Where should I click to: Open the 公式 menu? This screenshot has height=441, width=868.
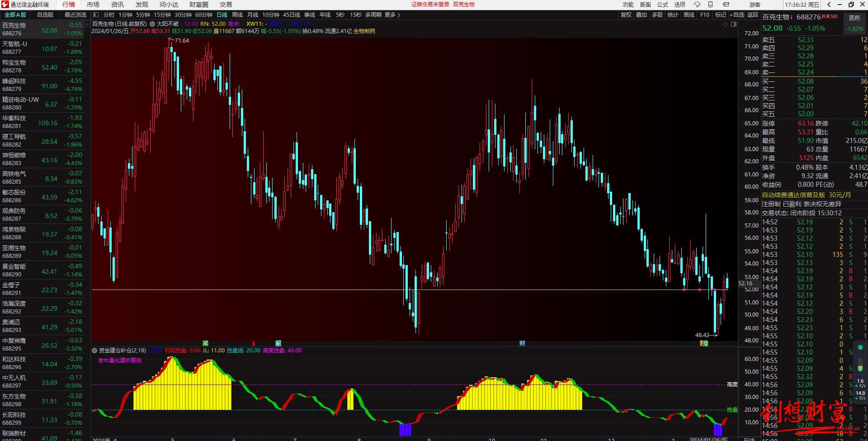tap(663, 5)
